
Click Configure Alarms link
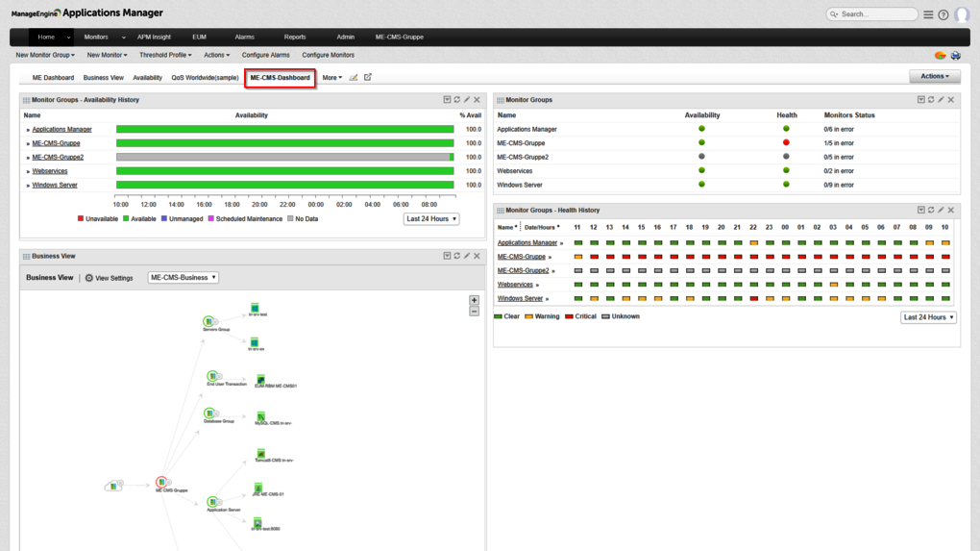(265, 55)
